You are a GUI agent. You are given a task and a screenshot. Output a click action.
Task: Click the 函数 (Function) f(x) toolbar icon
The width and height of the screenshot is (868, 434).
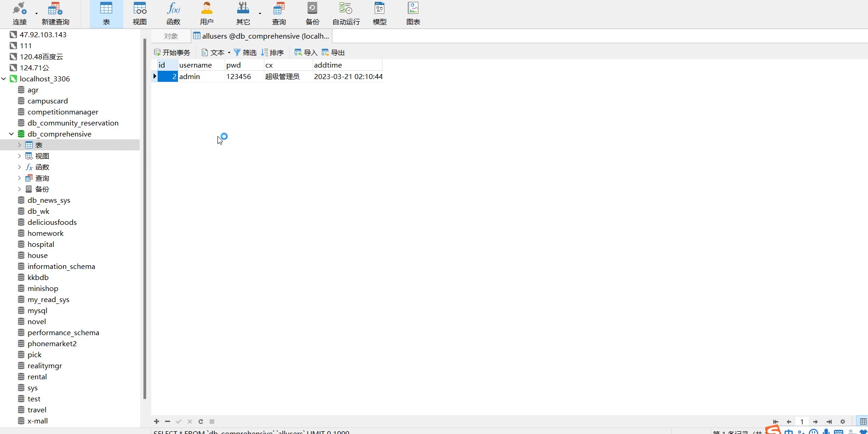pos(173,14)
